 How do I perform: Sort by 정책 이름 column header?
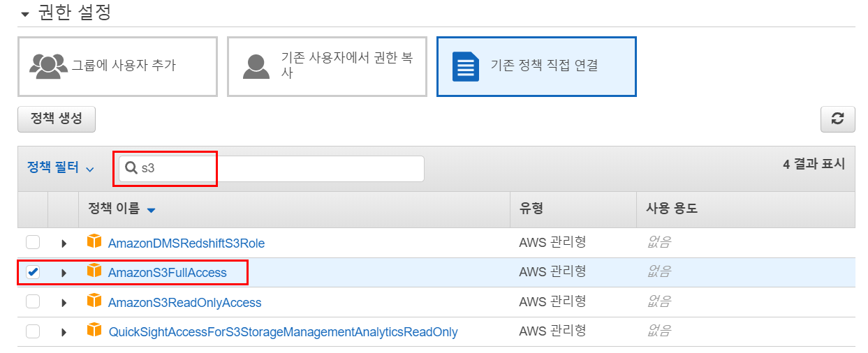point(122,209)
